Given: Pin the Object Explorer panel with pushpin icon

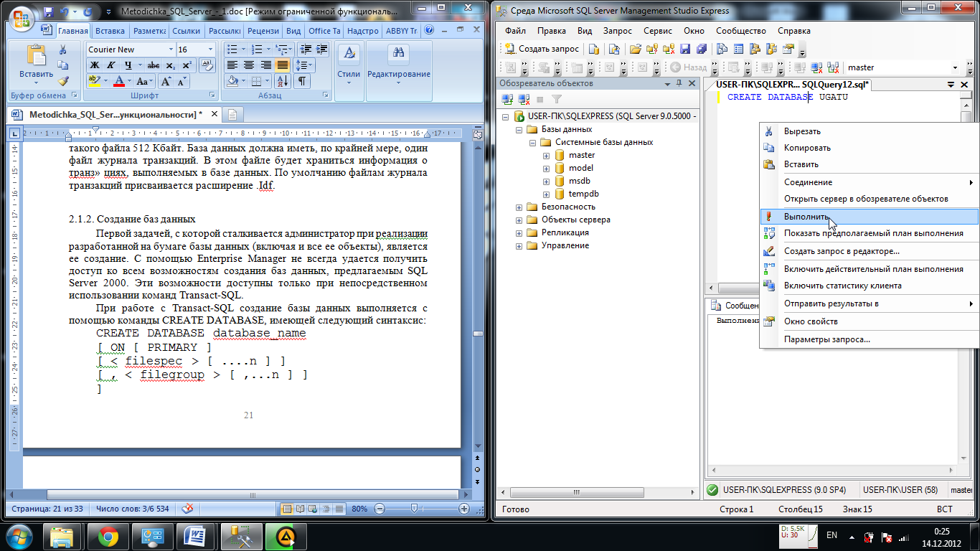Looking at the screenshot, I should (x=679, y=83).
